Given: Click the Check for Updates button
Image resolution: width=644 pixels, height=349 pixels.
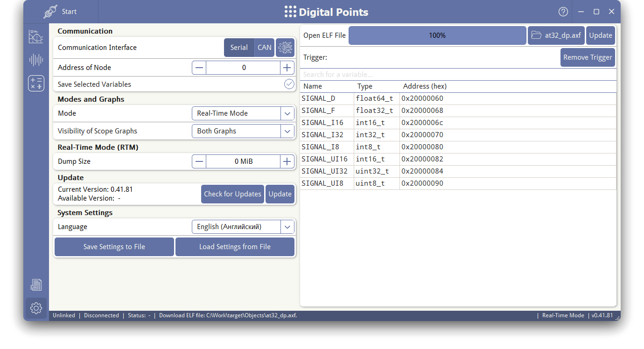Looking at the screenshot, I should pyautogui.click(x=232, y=194).
